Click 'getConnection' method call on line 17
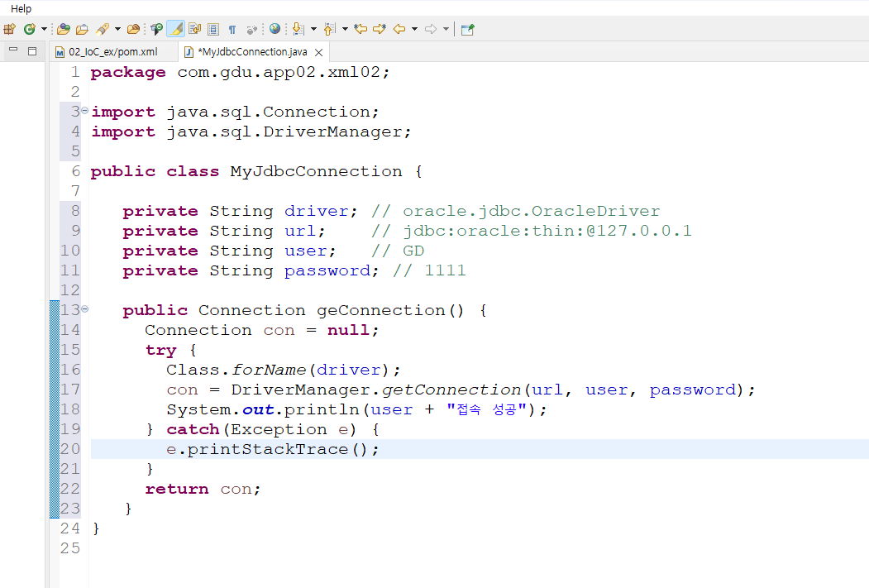869x588 pixels. [x=451, y=390]
